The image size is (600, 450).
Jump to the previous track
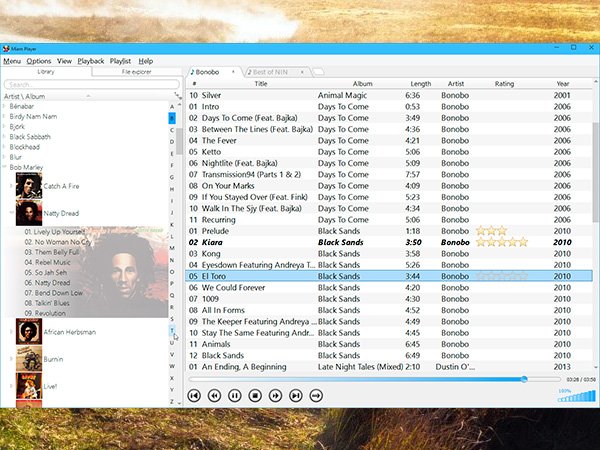click(x=194, y=396)
